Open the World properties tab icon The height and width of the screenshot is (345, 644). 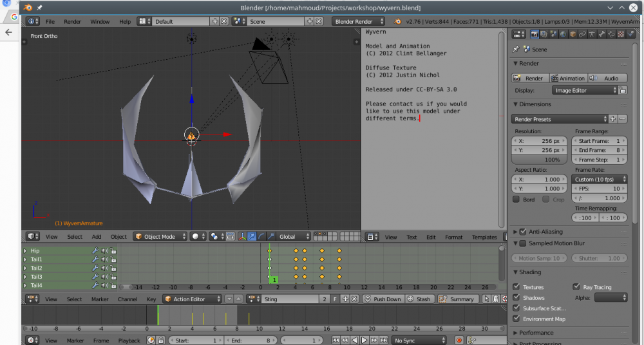click(x=563, y=34)
